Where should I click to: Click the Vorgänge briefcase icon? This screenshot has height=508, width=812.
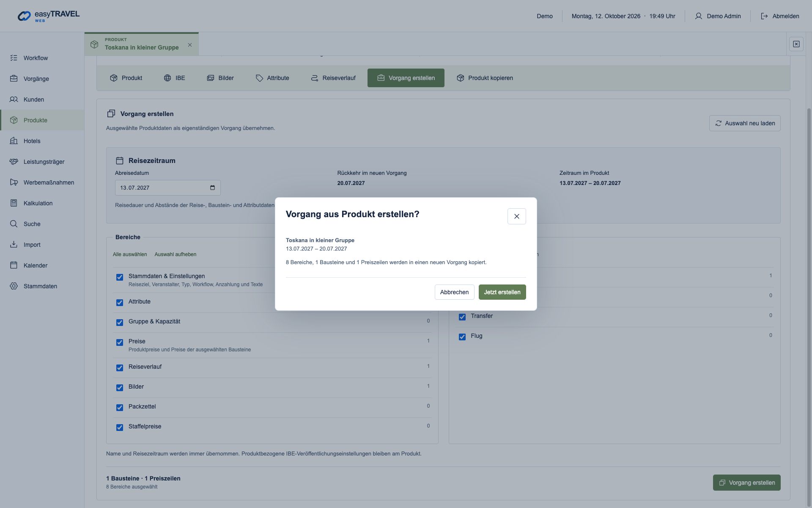click(14, 79)
